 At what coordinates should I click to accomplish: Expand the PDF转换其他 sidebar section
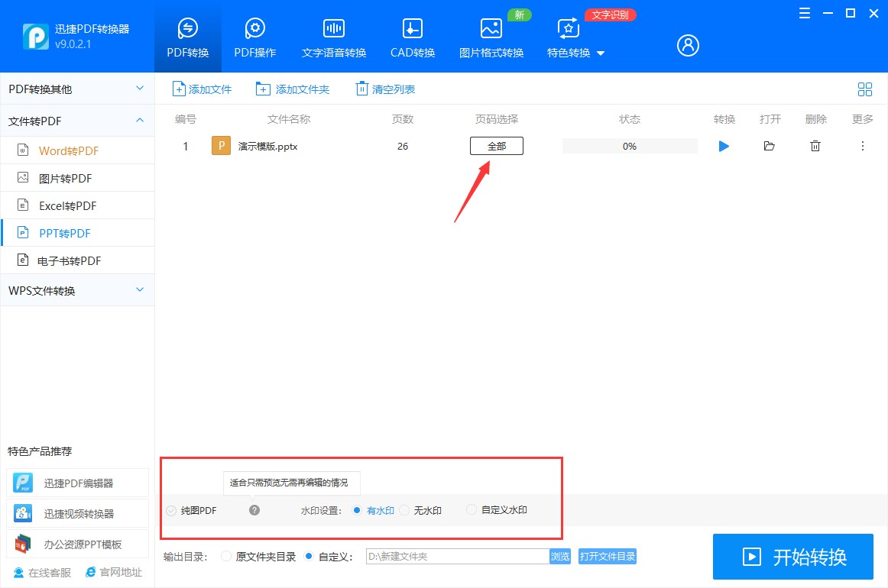[x=77, y=89]
